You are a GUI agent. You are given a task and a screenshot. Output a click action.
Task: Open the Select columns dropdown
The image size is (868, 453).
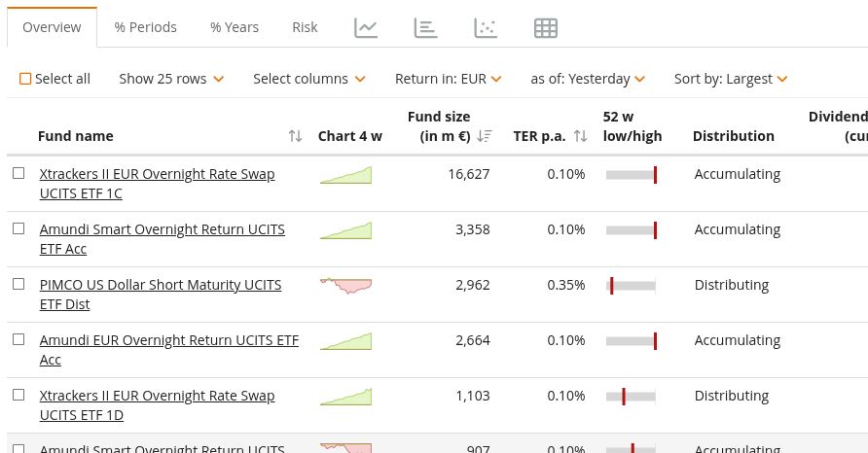[308, 79]
